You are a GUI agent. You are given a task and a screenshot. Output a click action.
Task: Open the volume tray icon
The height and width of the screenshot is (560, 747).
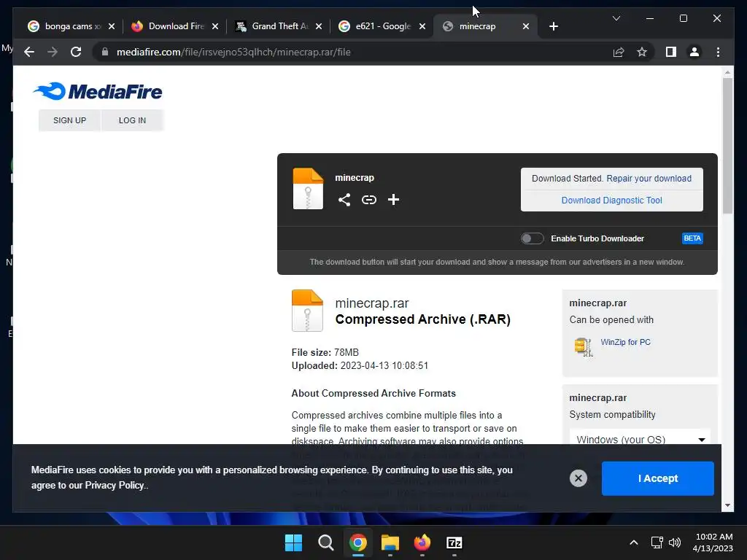[x=675, y=542]
